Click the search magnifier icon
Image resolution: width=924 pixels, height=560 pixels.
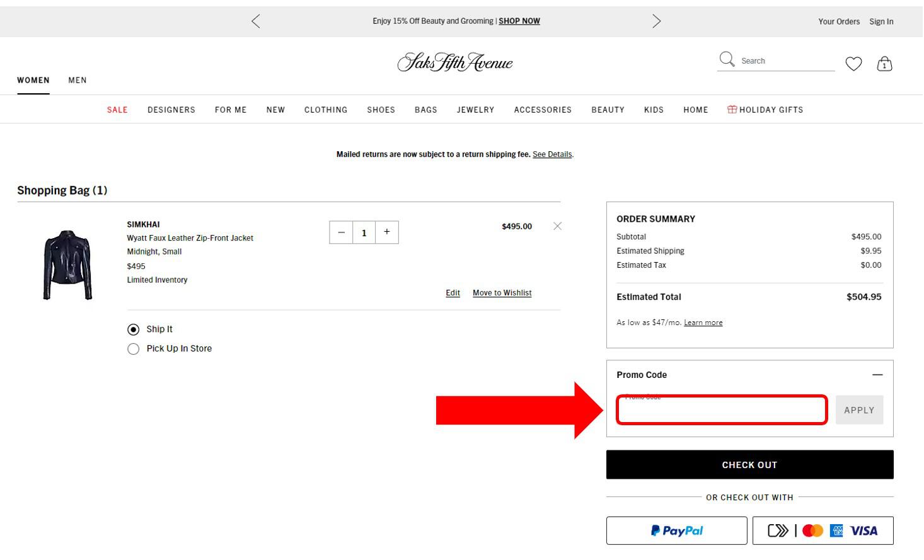[x=727, y=60]
